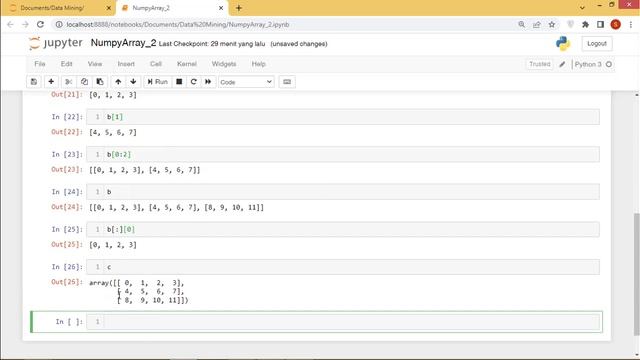Open a new browser tab
Image resolution: width=640 pixels, height=360 pixels.
239,8
